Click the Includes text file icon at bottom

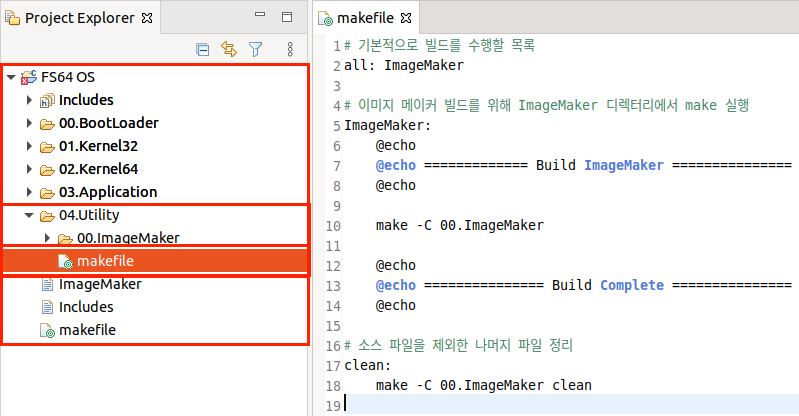(47, 307)
